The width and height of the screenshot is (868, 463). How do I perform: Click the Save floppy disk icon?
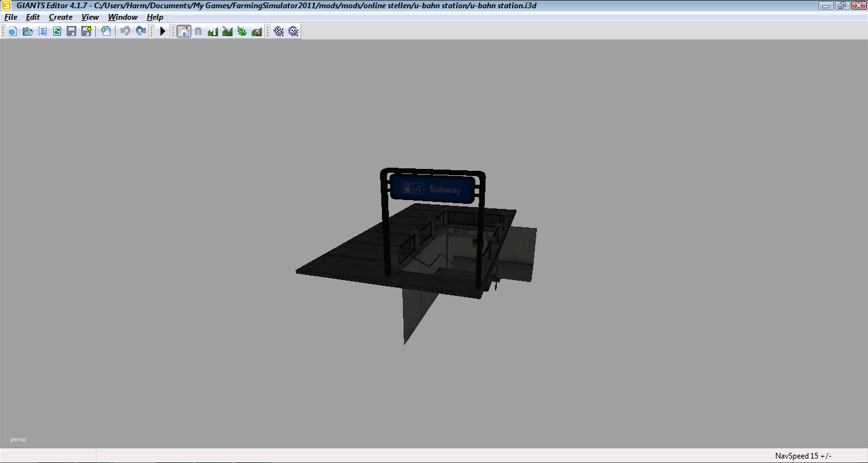point(72,31)
